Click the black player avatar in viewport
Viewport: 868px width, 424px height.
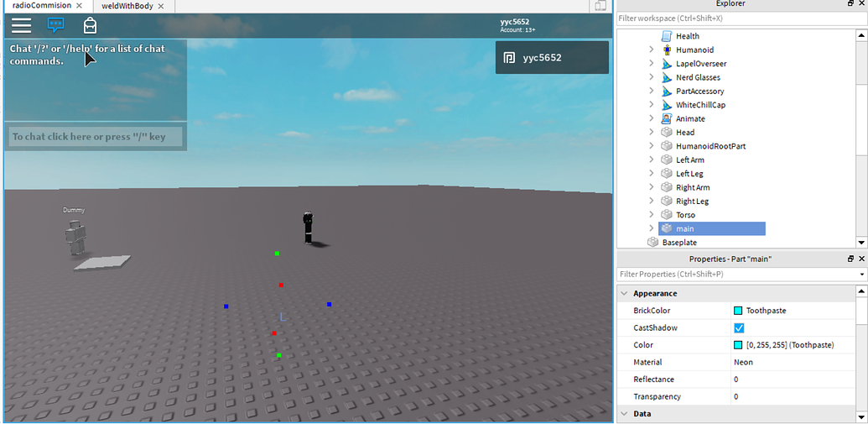(x=309, y=228)
